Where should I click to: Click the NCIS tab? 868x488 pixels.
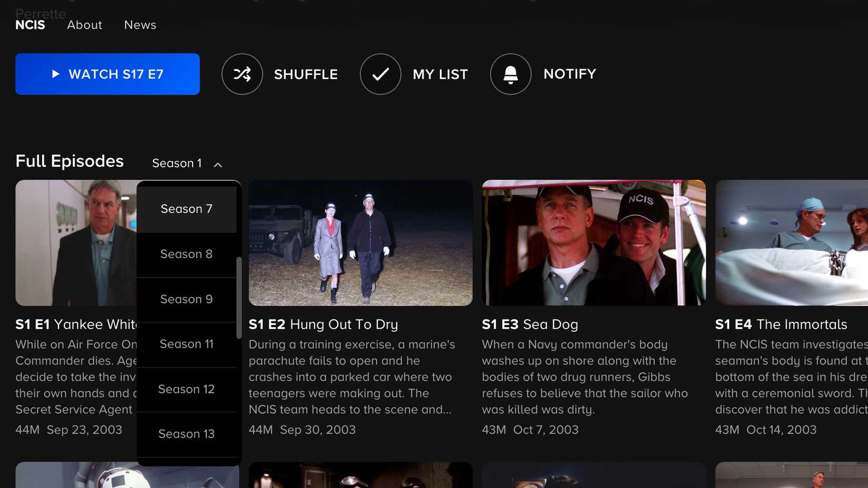point(30,25)
